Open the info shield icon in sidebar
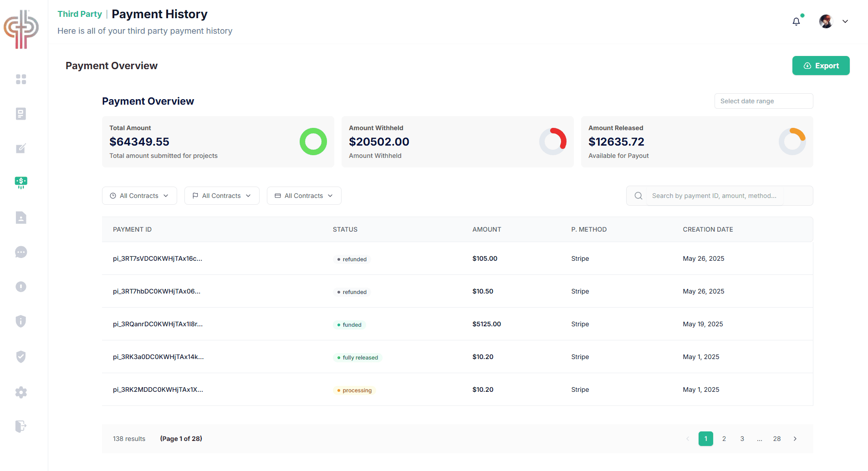This screenshot has height=471, width=868. coord(21,321)
